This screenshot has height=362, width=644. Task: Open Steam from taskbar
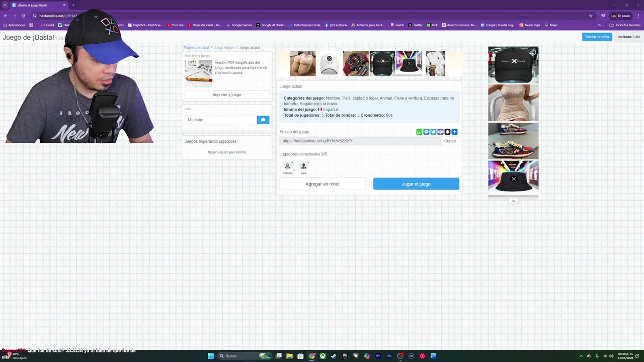pyautogui.click(x=334, y=356)
